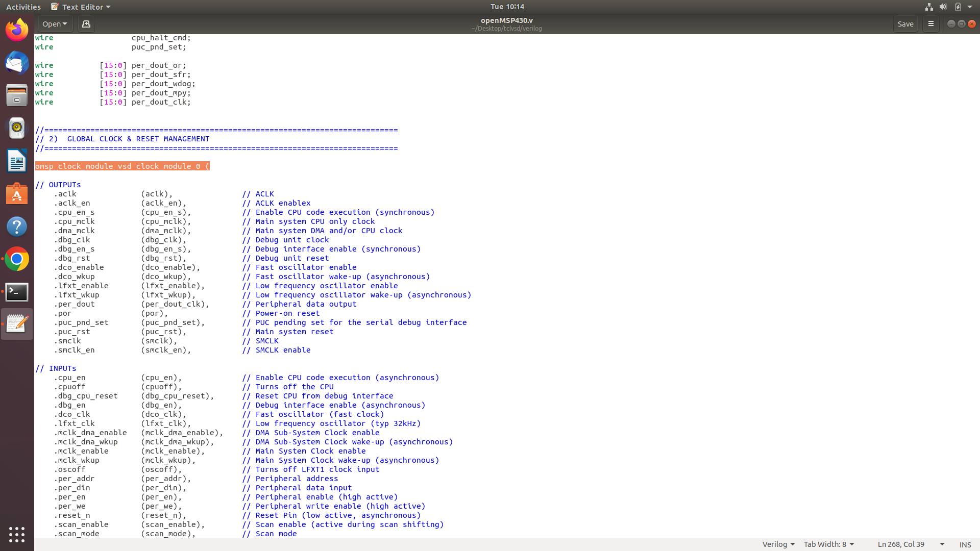Screen dimensions: 980x551
Task: Launch Firefox from the dock
Action: click(x=17, y=30)
